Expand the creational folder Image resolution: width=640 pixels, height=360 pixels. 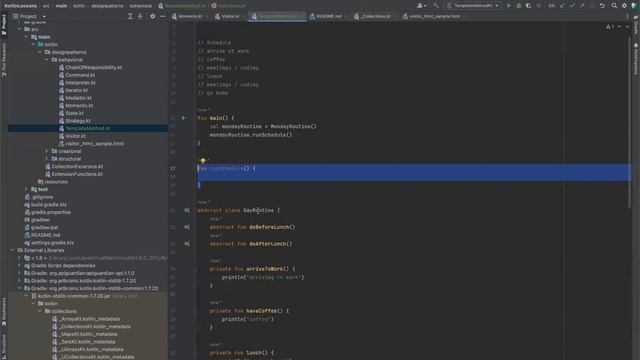click(x=47, y=151)
